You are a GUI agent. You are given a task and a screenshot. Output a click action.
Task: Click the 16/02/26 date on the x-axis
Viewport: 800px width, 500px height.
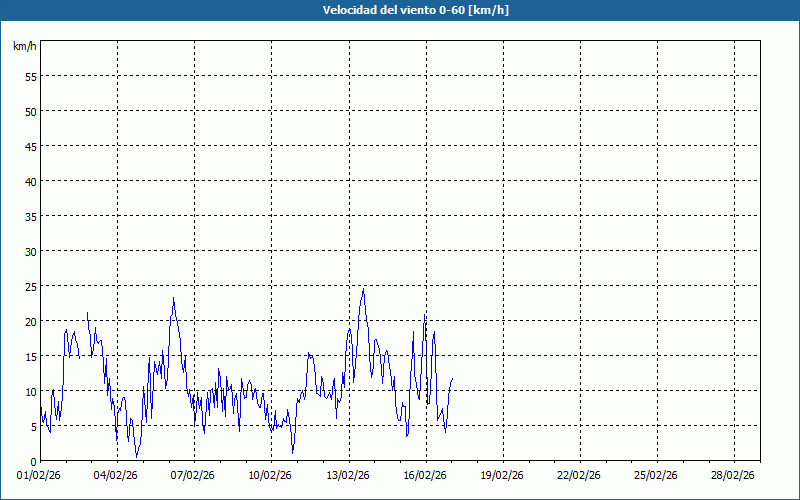tap(426, 475)
